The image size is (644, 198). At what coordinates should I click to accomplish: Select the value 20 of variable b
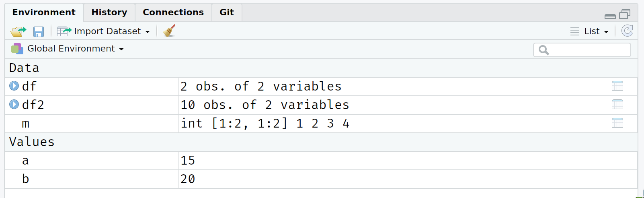pyautogui.click(x=188, y=179)
